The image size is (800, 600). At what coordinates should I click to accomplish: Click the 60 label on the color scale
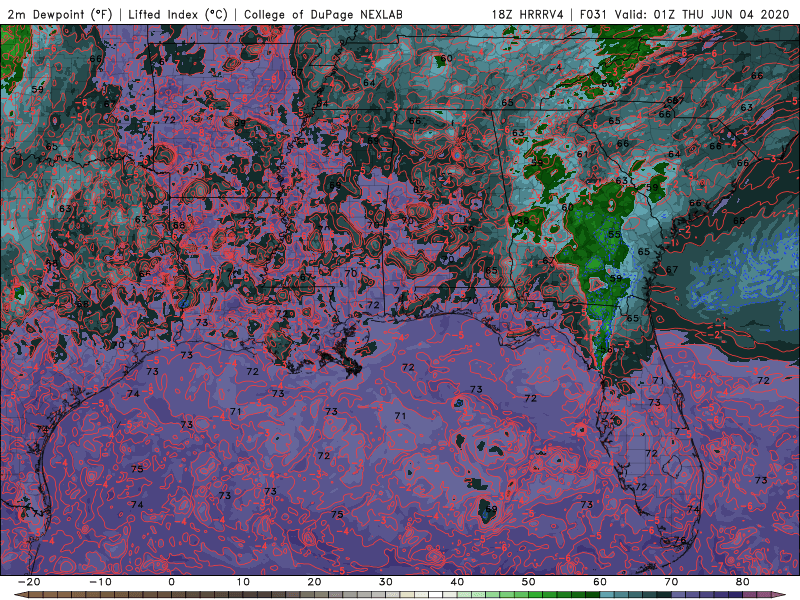tap(600, 582)
